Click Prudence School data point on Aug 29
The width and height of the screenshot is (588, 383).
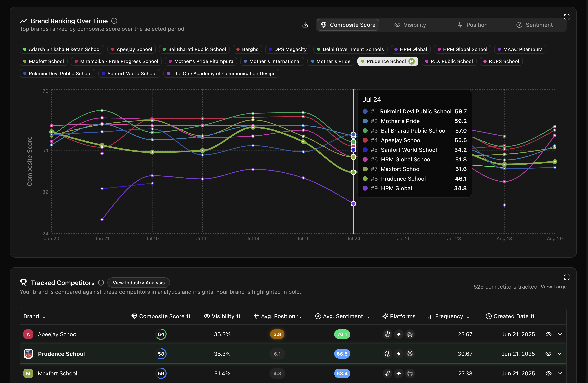click(x=554, y=162)
